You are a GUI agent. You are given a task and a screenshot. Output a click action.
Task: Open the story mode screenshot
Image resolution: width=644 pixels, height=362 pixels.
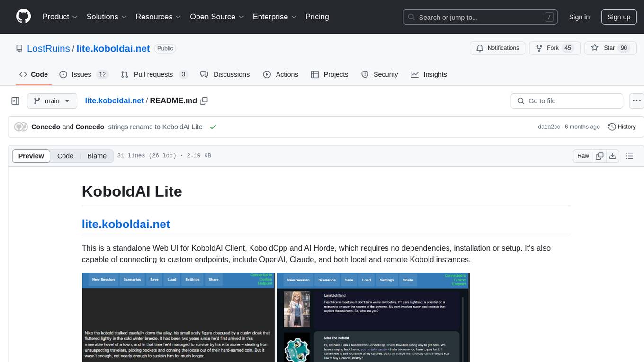(178, 317)
